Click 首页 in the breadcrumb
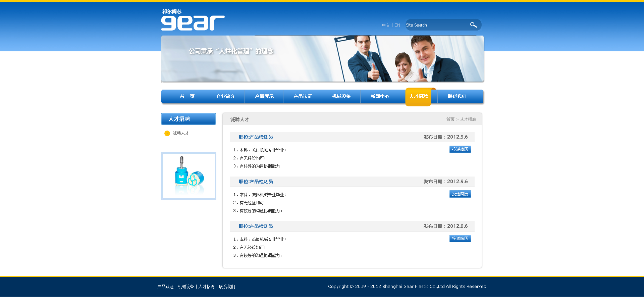644x299 pixels. [450, 119]
